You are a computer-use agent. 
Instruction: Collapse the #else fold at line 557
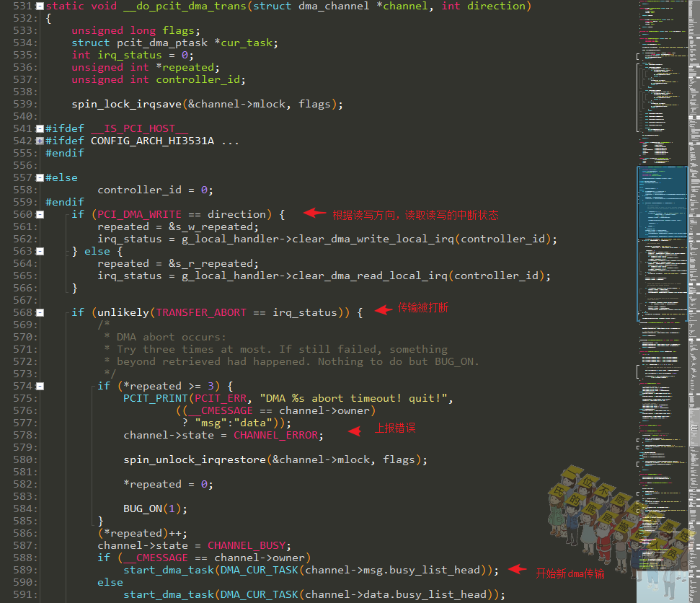coord(40,177)
